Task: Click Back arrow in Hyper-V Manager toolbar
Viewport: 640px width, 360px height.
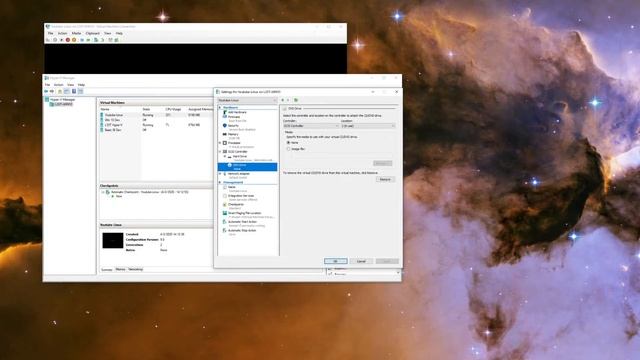Action: pos(46,91)
